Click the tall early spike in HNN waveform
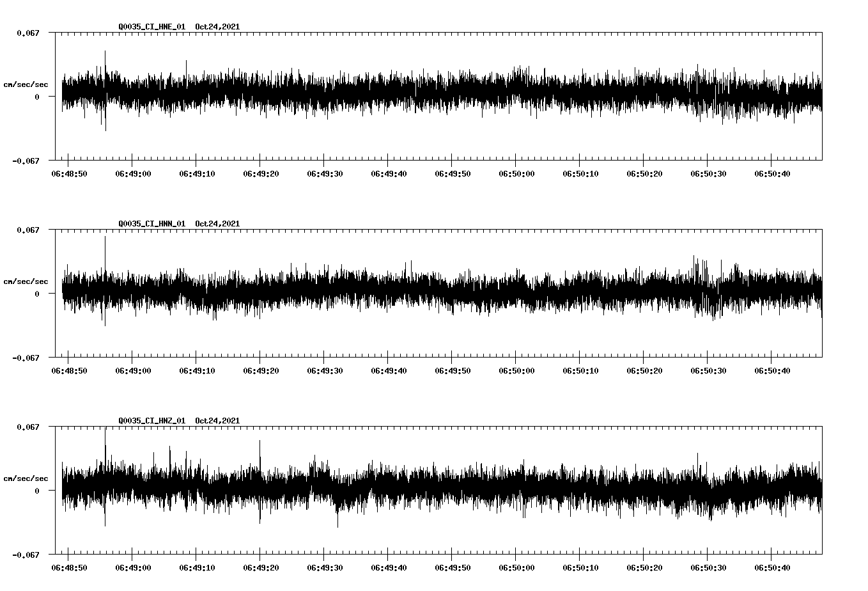 pyautogui.click(x=105, y=281)
